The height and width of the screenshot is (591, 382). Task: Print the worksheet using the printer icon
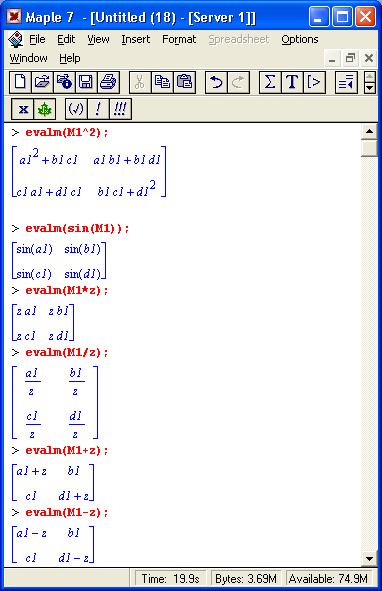pyautogui.click(x=109, y=82)
